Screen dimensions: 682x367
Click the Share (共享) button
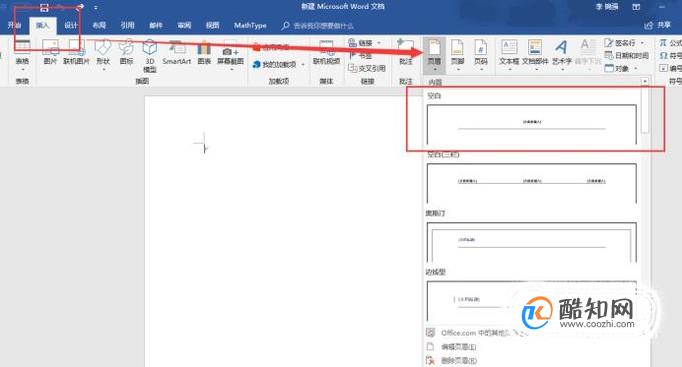pos(658,25)
